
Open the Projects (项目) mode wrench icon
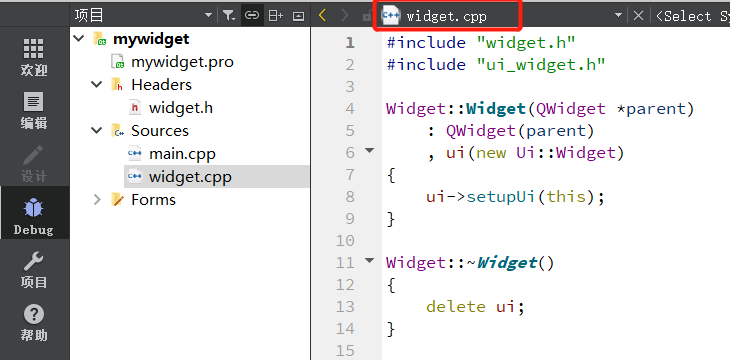34,262
